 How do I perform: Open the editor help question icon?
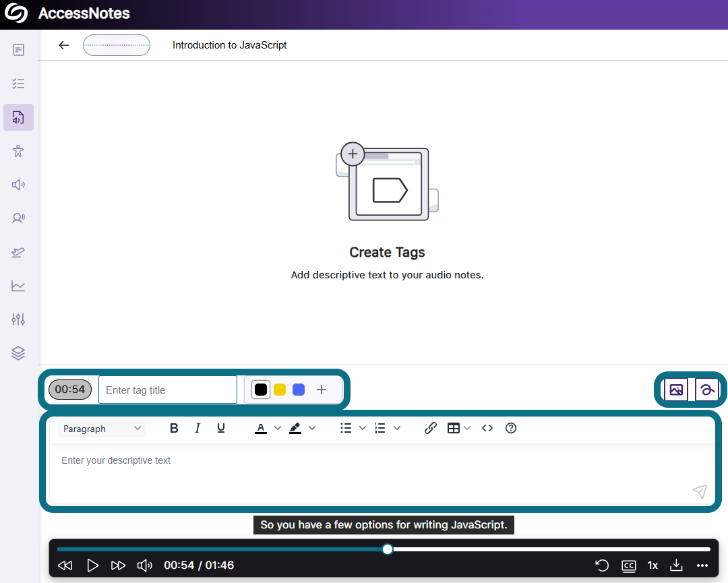(x=511, y=428)
